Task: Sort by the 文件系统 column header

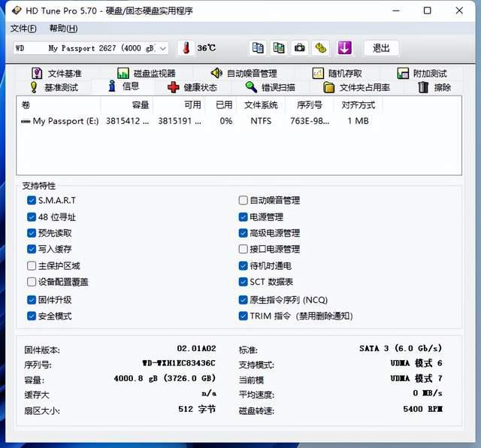Action: (x=261, y=105)
